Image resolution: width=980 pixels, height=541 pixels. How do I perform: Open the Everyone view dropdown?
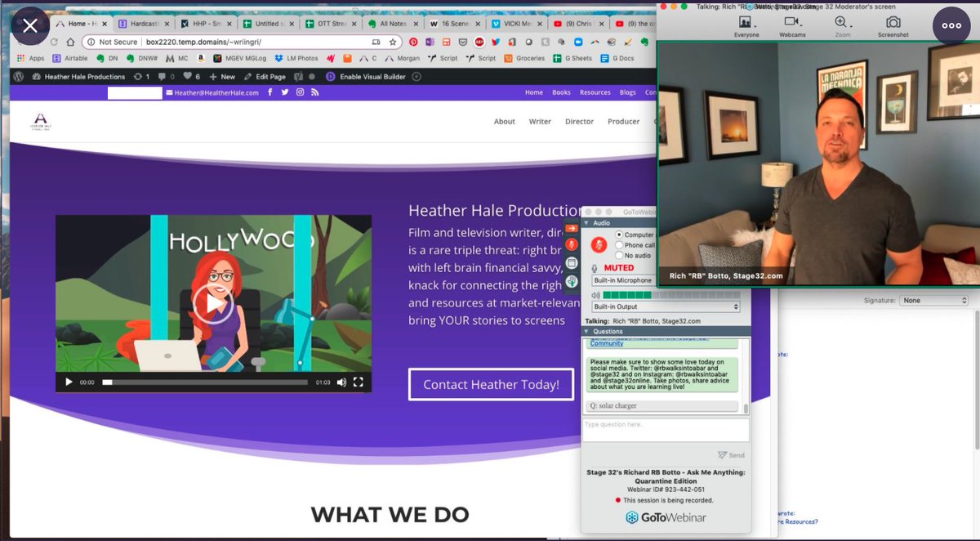(x=746, y=25)
